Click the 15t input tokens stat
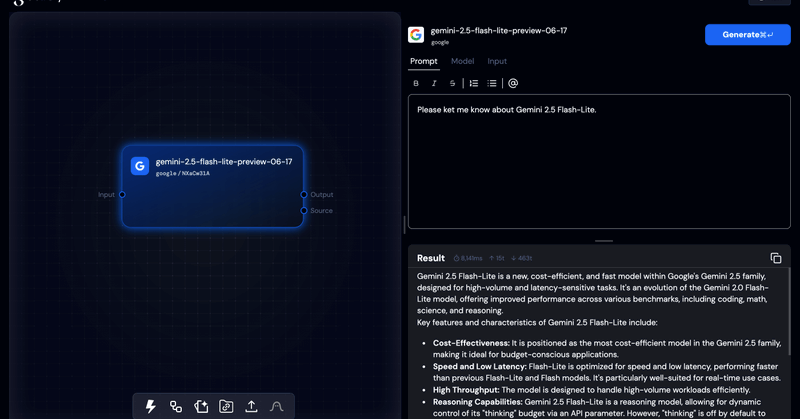Screen dimensions: 800x419 click(496, 258)
